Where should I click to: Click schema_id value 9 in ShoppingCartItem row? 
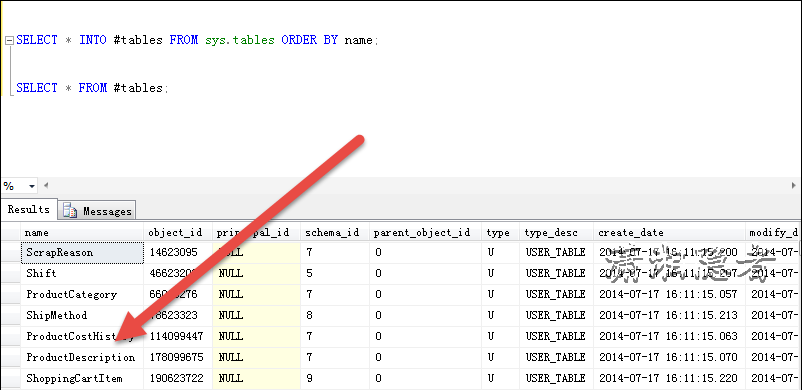point(335,379)
